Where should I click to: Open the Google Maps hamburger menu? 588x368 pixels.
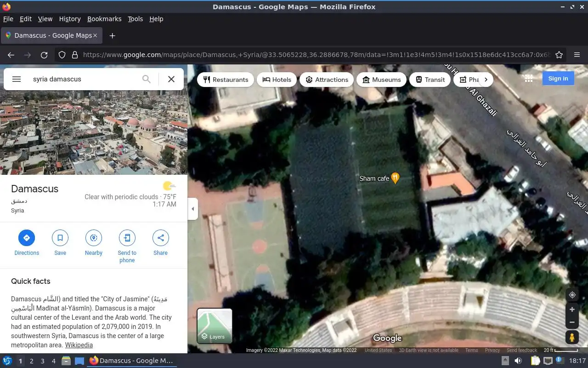(17, 79)
